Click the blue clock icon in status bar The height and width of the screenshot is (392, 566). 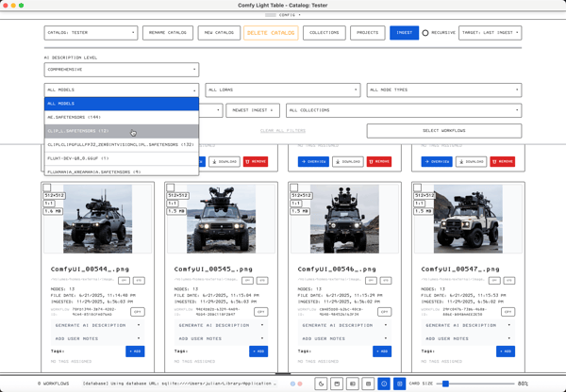(384, 384)
